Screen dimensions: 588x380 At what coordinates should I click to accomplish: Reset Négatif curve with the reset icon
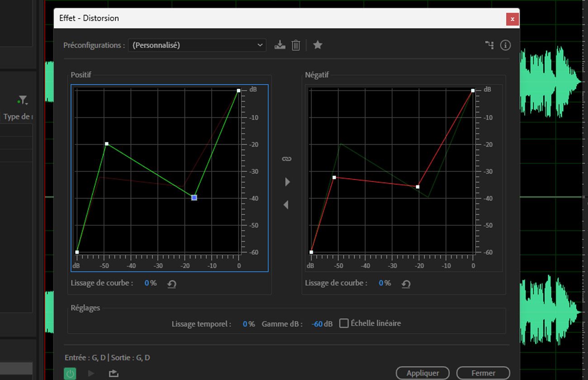(406, 284)
